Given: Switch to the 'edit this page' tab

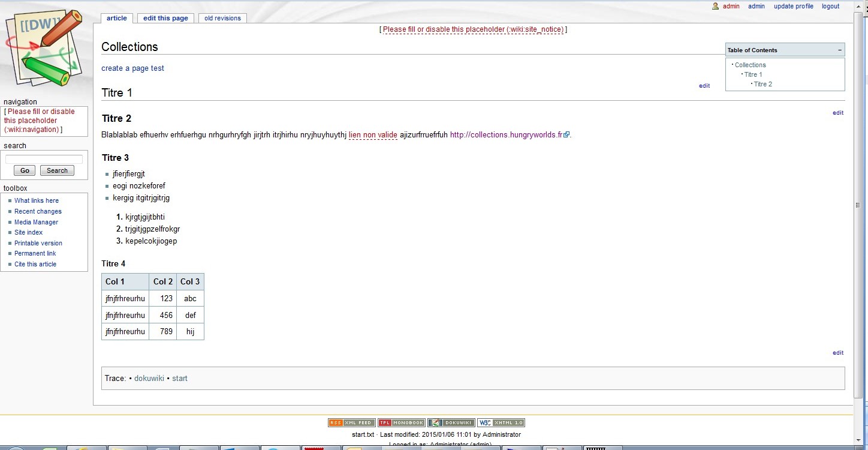Looking at the screenshot, I should pyautogui.click(x=165, y=19).
